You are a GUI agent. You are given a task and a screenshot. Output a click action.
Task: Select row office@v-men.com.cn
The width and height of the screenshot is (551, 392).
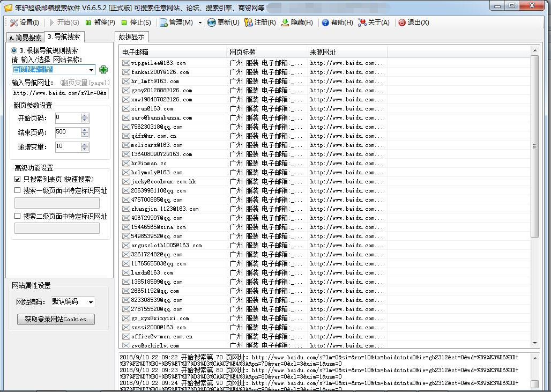(x=325, y=336)
